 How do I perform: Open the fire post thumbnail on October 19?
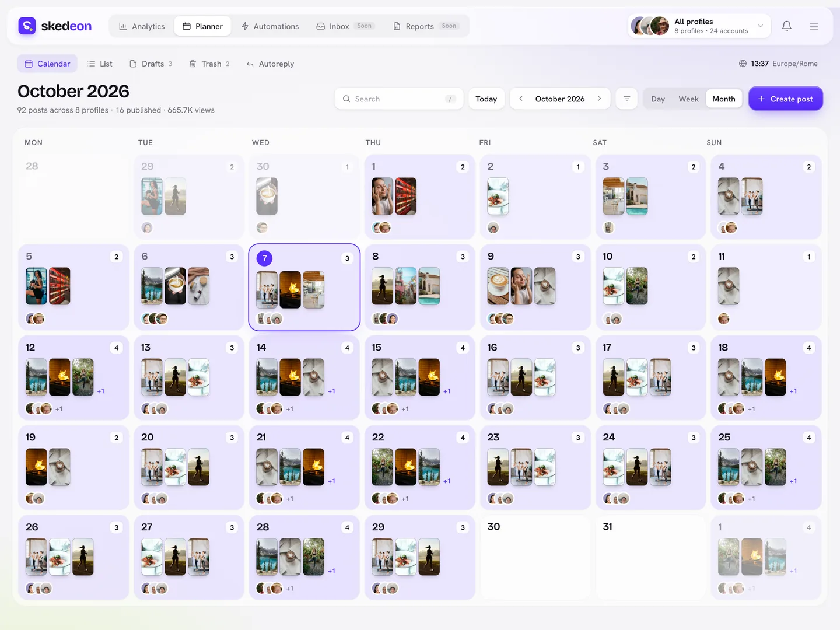36,467
